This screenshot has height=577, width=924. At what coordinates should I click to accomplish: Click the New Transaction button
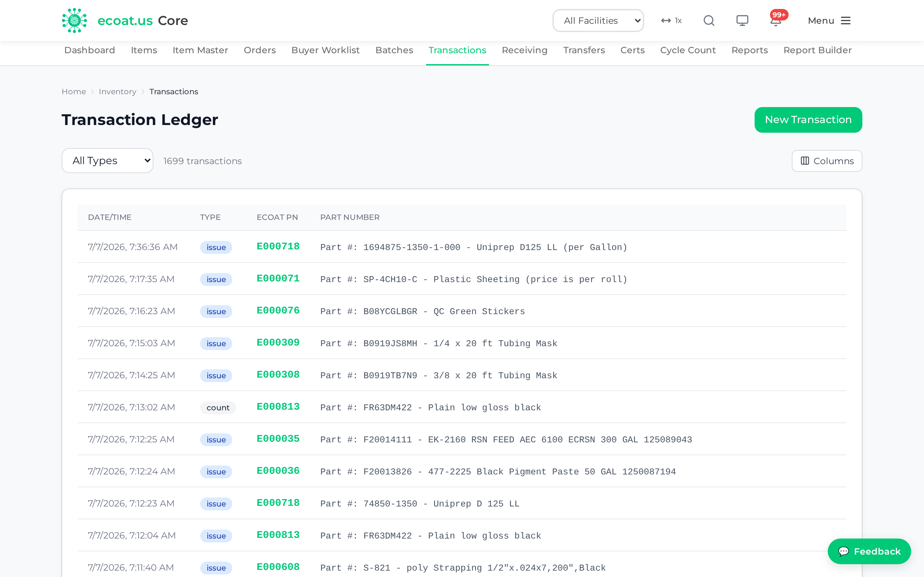click(x=808, y=120)
